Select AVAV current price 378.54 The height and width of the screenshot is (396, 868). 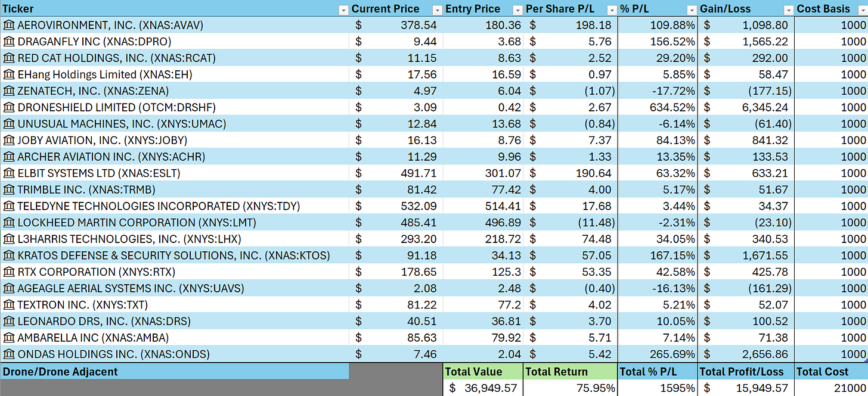pyautogui.click(x=396, y=25)
